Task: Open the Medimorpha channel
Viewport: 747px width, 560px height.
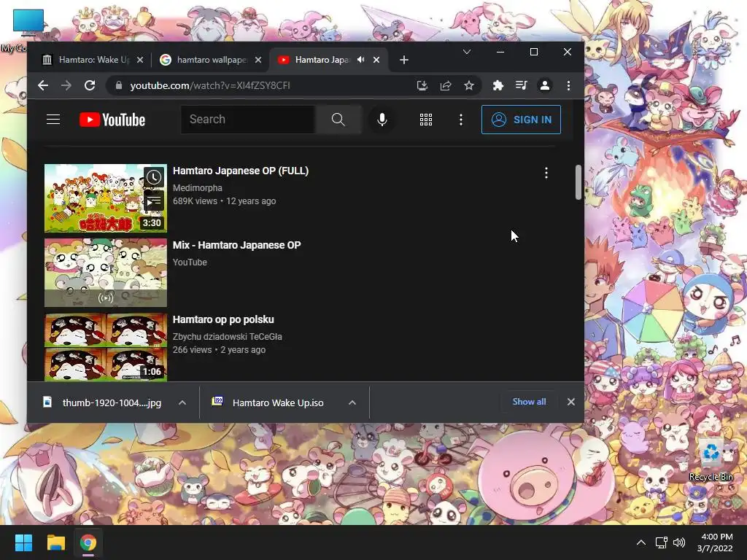Action: point(197,187)
